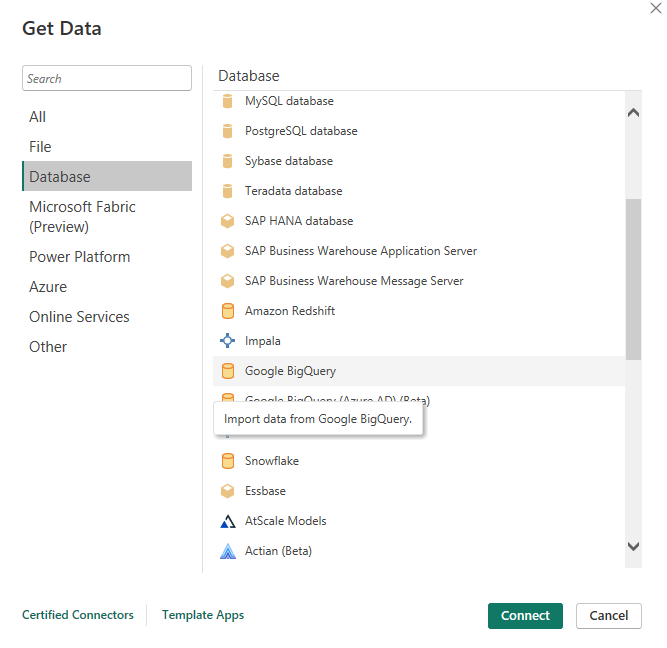Close the Get Data dialog with X

(x=655, y=8)
